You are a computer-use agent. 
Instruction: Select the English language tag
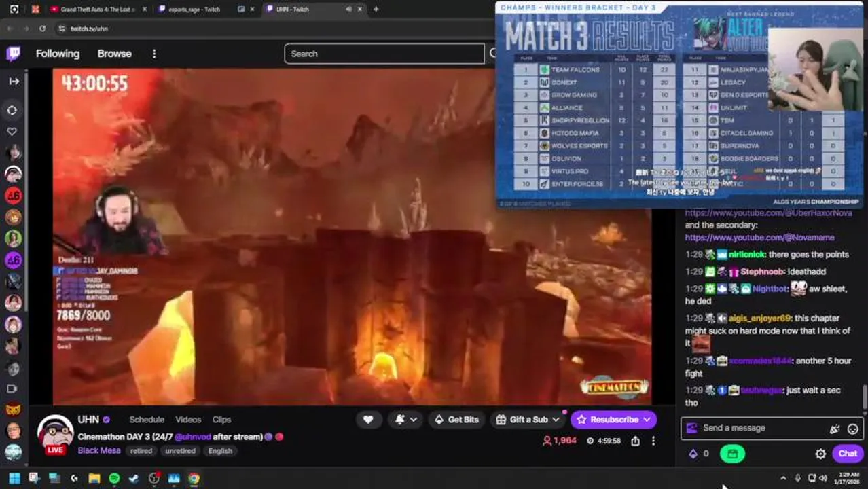point(220,451)
